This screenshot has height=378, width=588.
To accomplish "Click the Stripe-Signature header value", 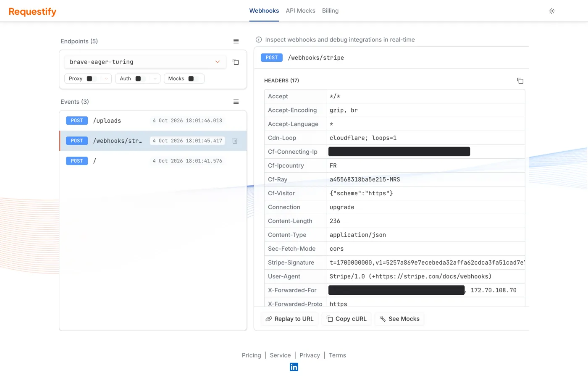I will 427,262.
